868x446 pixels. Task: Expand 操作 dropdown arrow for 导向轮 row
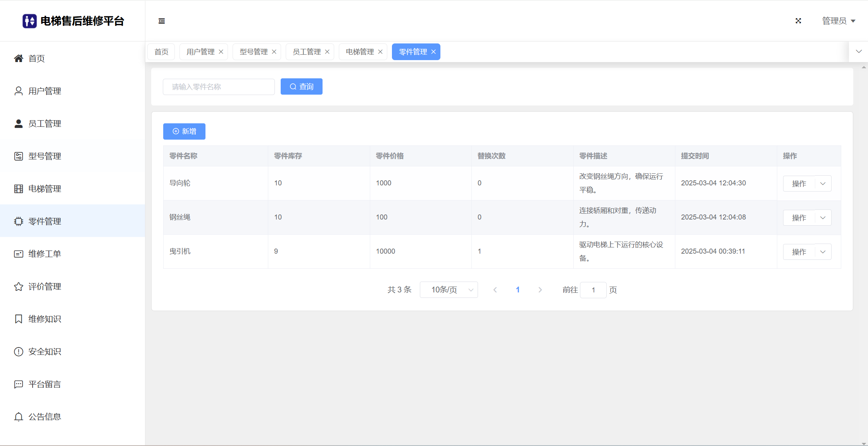click(x=823, y=184)
